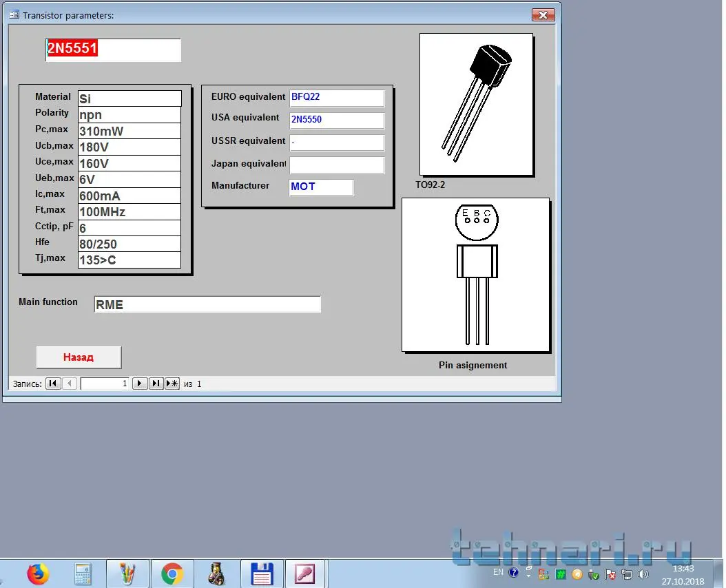This screenshot has height=588, width=726.
Task: Go to the previous record
Action: point(70,384)
